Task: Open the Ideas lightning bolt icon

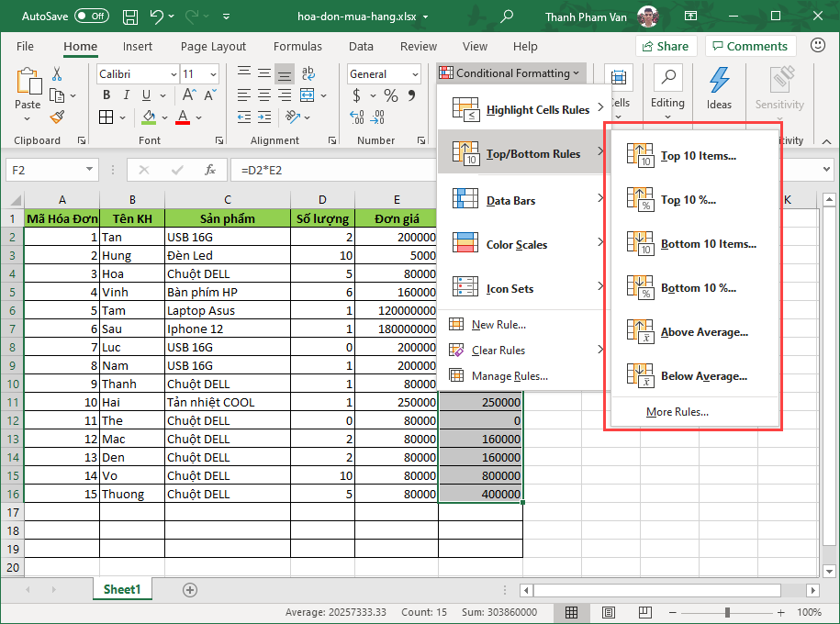Action: (x=719, y=81)
